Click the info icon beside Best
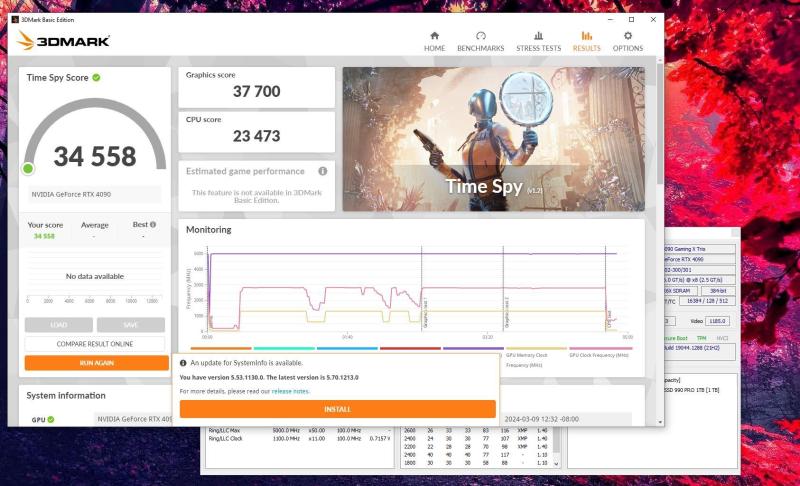 coord(154,224)
